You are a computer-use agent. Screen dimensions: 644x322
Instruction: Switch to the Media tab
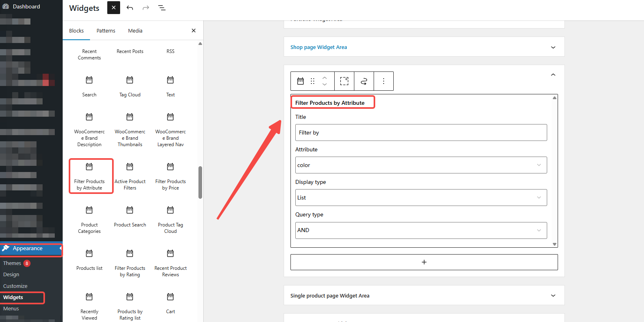click(x=135, y=31)
